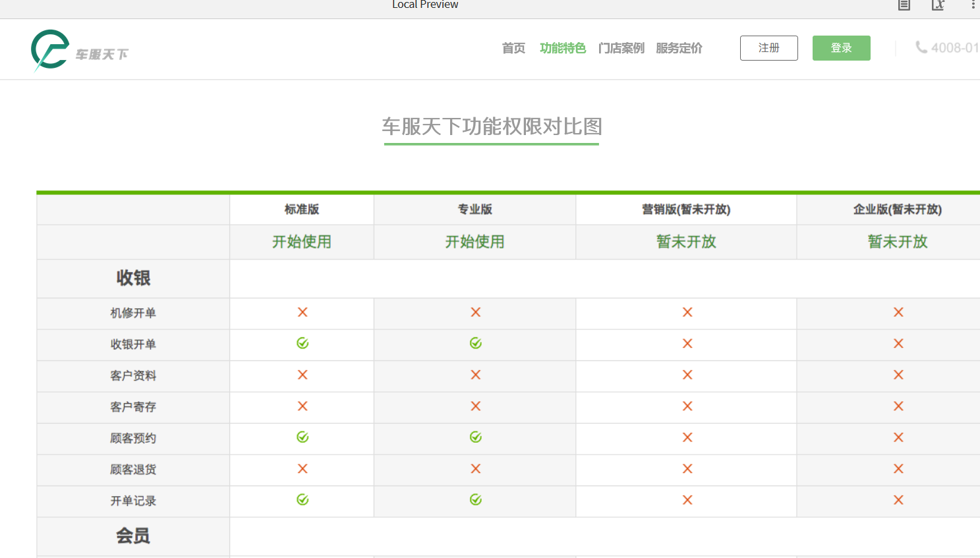980x558 pixels.
Task: Click the 开单记录 row label
Action: 133,501
